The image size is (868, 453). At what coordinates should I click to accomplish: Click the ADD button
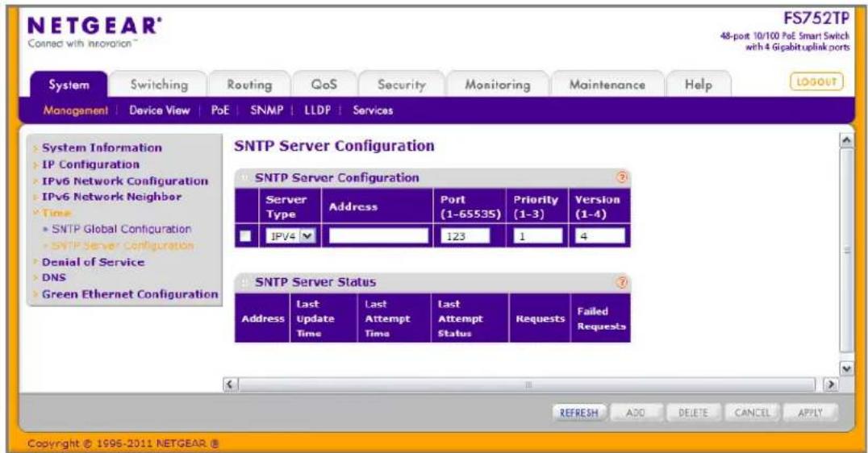tap(636, 413)
